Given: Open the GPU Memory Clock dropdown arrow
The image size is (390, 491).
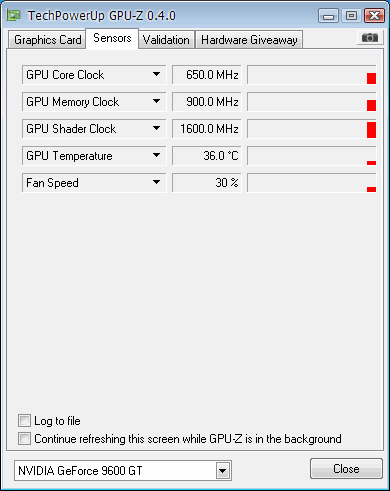Looking at the screenshot, I should (156, 101).
